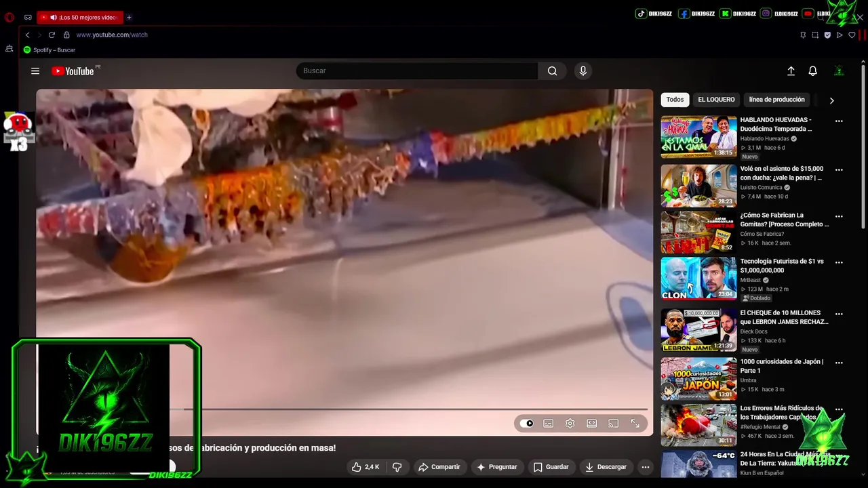Select the Todos filter chip
This screenshot has width=868, height=488.
pyautogui.click(x=675, y=100)
